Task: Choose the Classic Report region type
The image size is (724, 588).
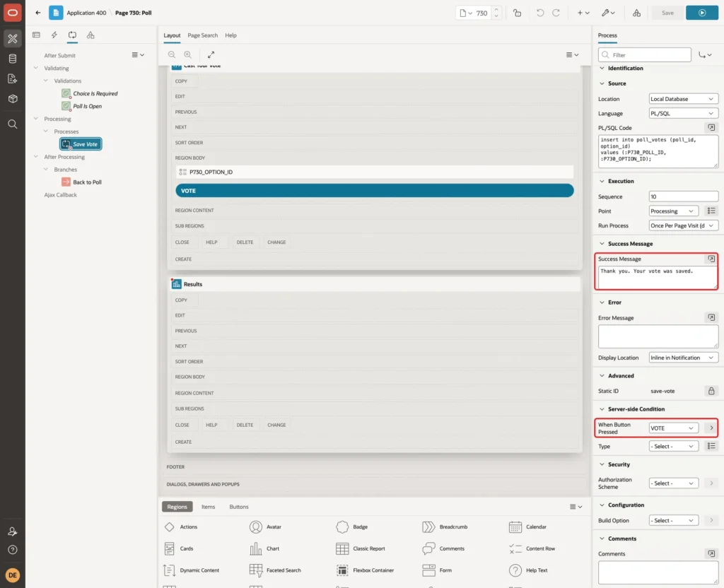Action: [x=361, y=548]
